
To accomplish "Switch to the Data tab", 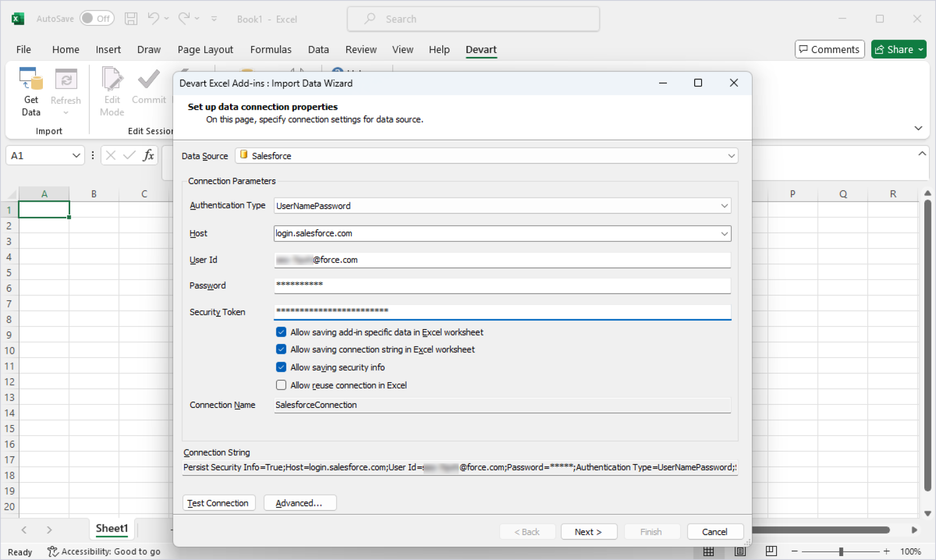I will (318, 49).
